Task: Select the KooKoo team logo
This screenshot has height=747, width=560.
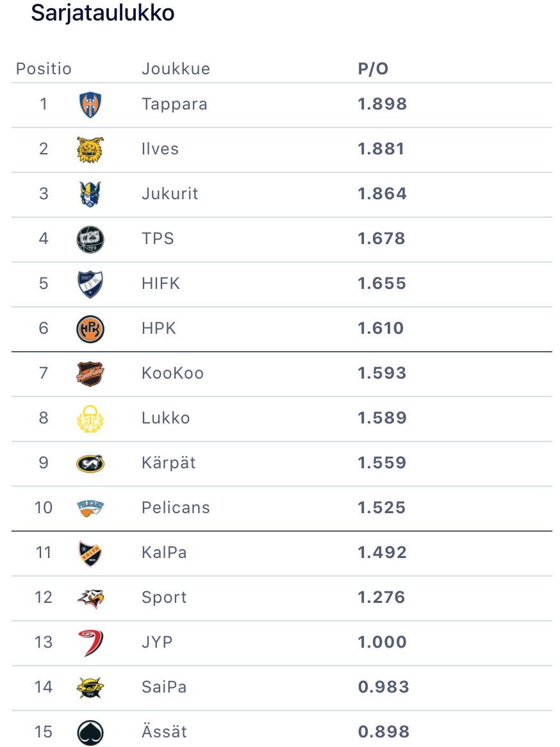Action: [90, 374]
